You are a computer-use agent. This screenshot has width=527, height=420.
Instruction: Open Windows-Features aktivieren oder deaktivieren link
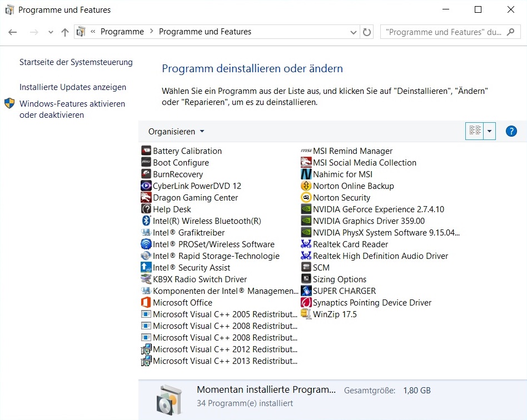[x=72, y=109]
